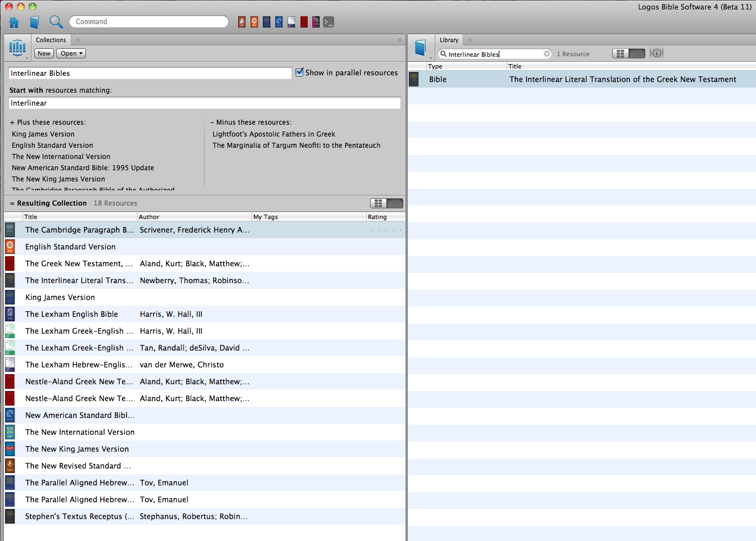The width and height of the screenshot is (756, 541).
Task: Select New American Standard Bible: 1995 Update
Action: click(83, 168)
